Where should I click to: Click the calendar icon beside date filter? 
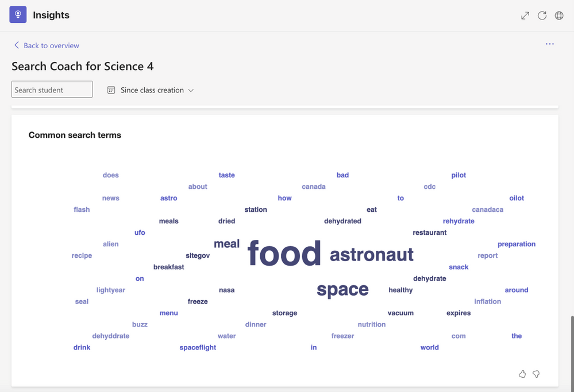[111, 90]
